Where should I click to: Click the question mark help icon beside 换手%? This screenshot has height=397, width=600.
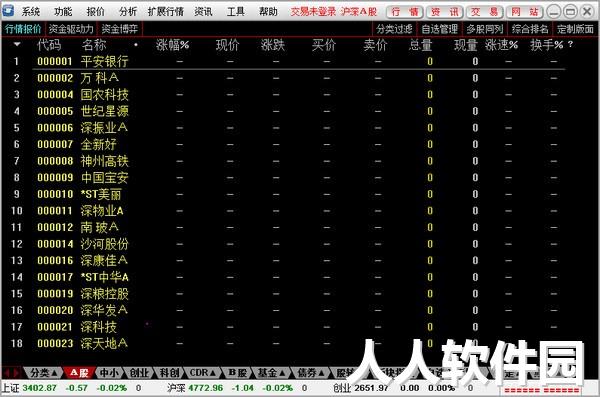click(570, 44)
